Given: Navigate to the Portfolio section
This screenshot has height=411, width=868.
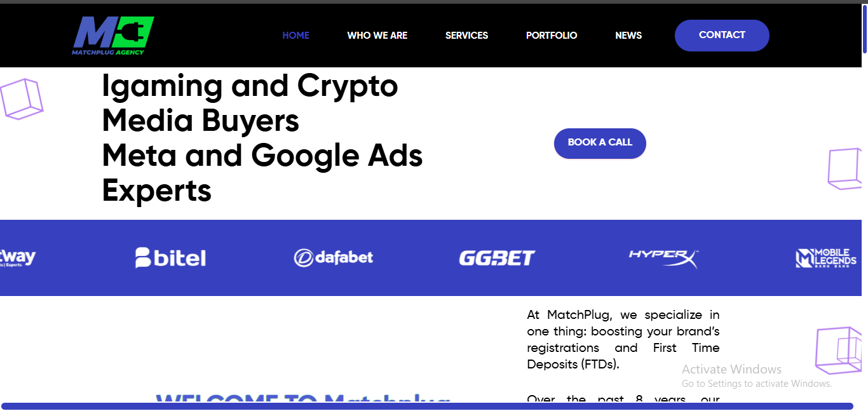Looking at the screenshot, I should point(552,36).
